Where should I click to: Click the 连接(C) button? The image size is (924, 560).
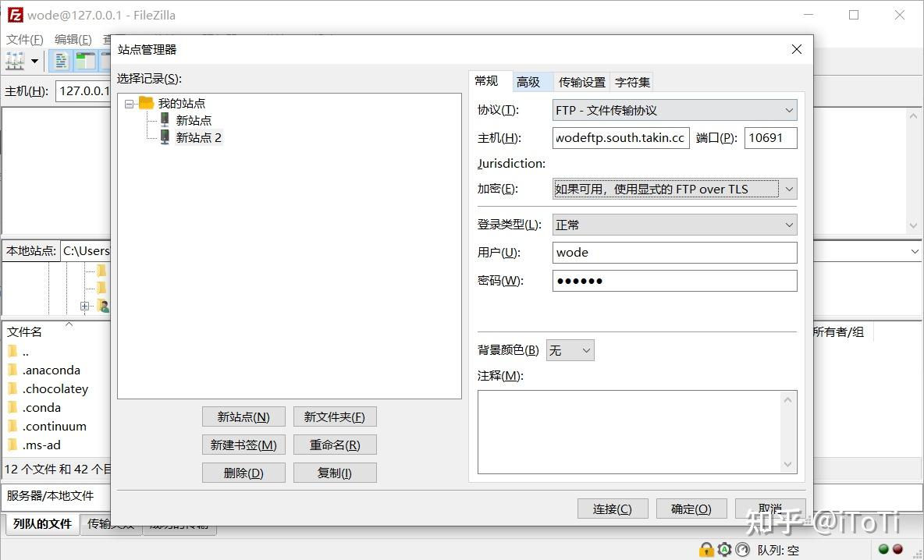point(613,509)
